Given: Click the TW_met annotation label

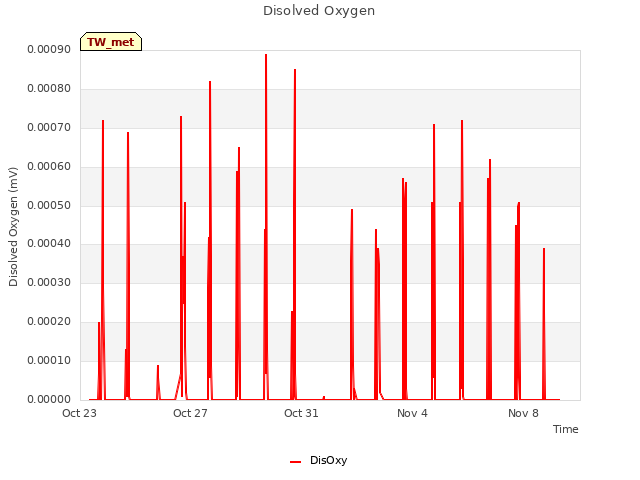Looking at the screenshot, I should 111,42.
